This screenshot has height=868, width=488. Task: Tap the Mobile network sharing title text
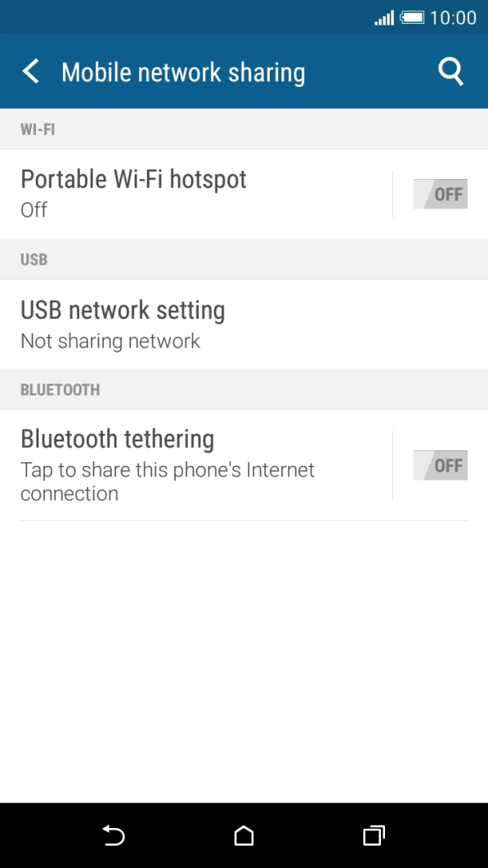(183, 71)
